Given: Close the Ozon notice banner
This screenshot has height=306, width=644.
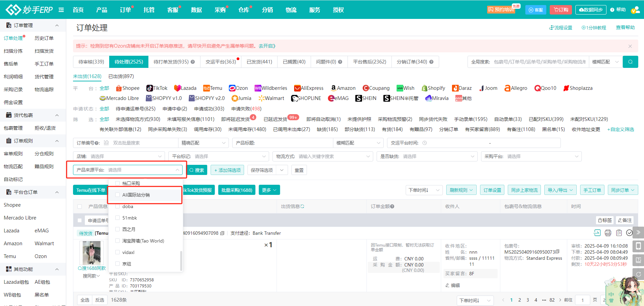Looking at the screenshot, I should click(x=630, y=46).
